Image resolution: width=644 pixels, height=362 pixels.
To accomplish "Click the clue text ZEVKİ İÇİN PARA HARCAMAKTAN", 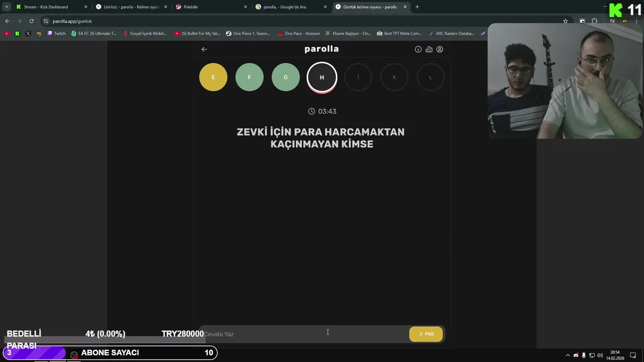I will (320, 132).
